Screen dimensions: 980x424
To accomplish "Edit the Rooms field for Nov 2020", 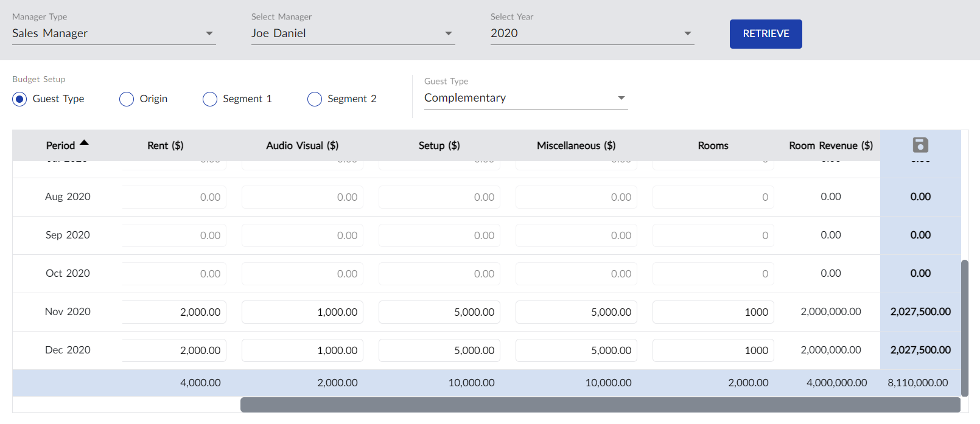I will (x=713, y=312).
